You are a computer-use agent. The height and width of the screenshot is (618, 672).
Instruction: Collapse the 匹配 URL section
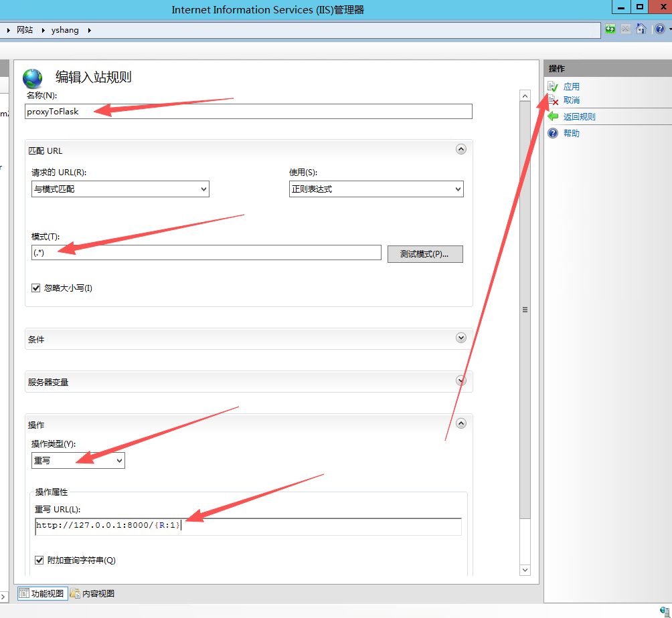[x=461, y=149]
